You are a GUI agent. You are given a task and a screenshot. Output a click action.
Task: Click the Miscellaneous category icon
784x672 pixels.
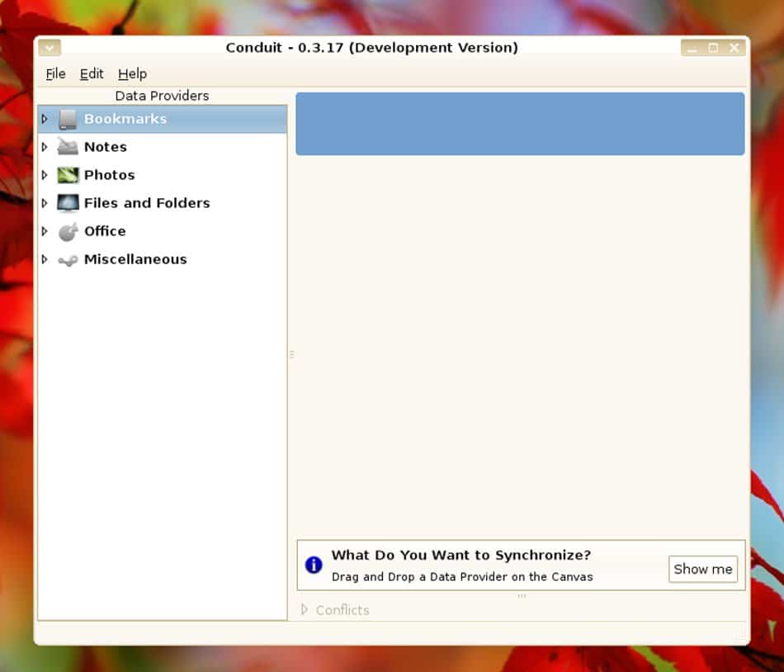click(68, 260)
